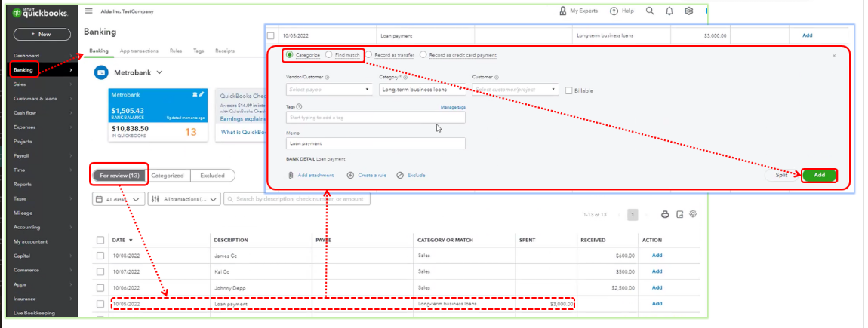Viewport: 868px width, 328px height.
Task: Click the Memo field containing Loan payment
Action: [x=376, y=143]
